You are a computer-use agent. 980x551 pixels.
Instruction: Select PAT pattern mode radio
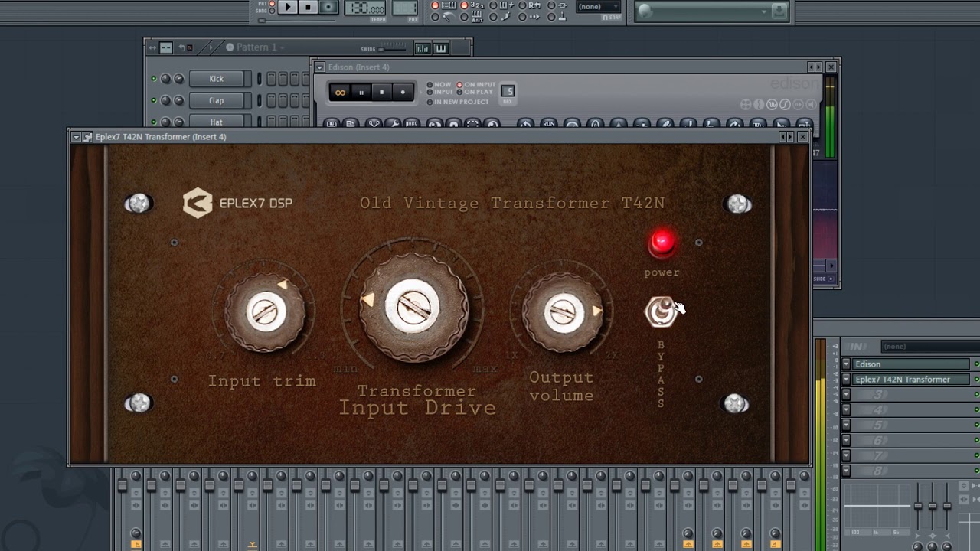[273, 4]
